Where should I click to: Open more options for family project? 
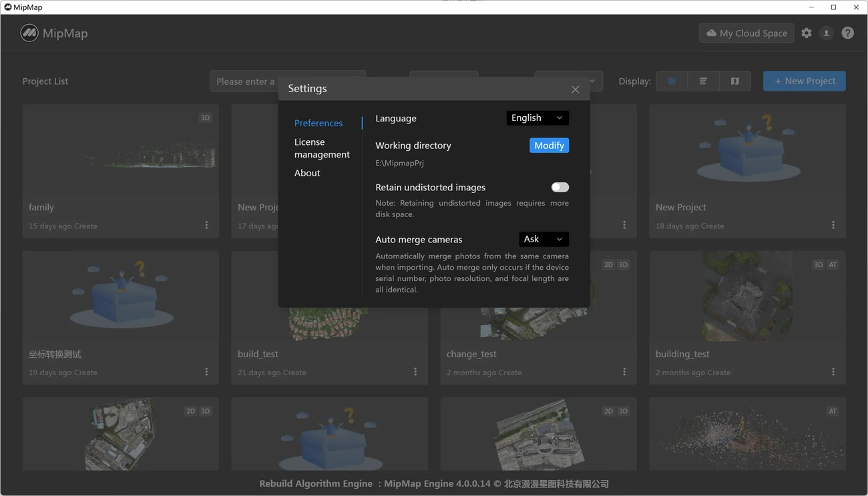(206, 225)
